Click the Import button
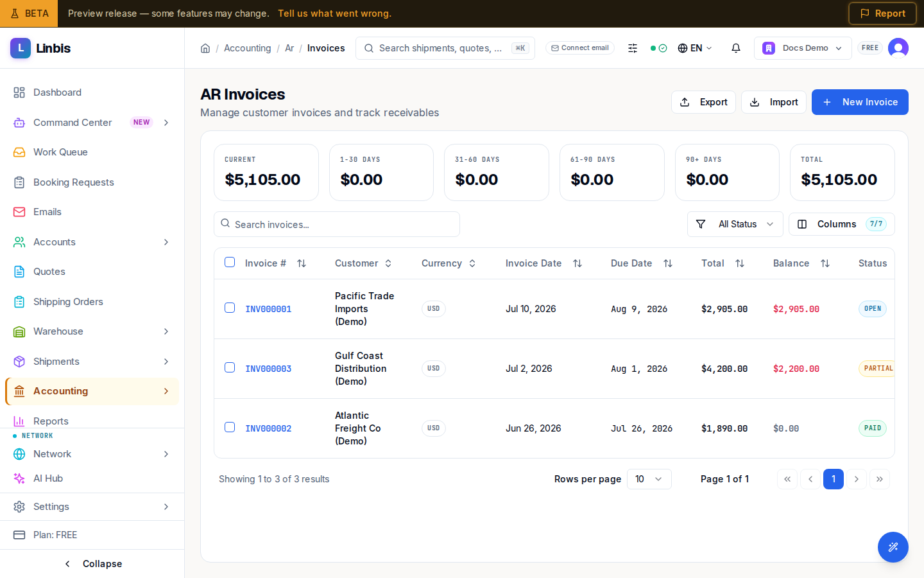Viewport: 924px width, 578px height. coord(774,102)
